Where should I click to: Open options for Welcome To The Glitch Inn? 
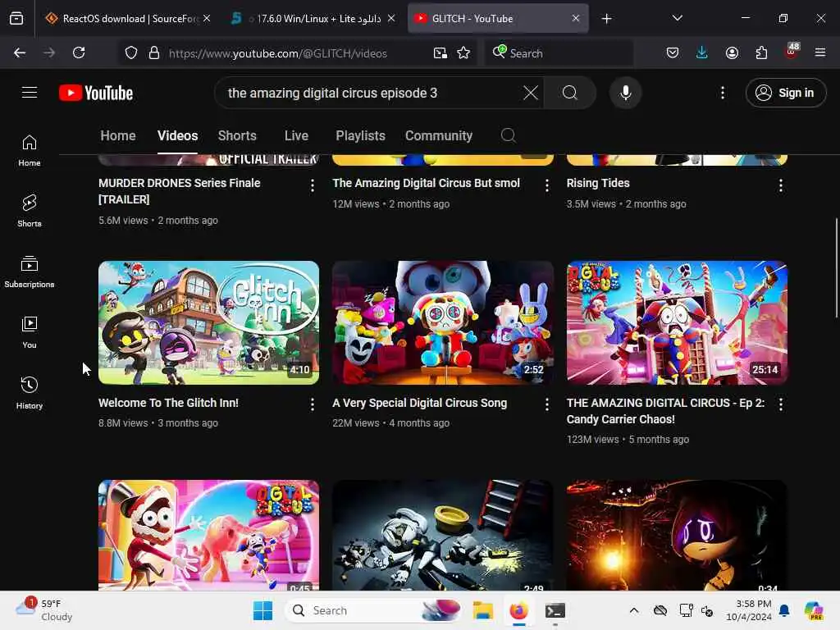tap(313, 405)
